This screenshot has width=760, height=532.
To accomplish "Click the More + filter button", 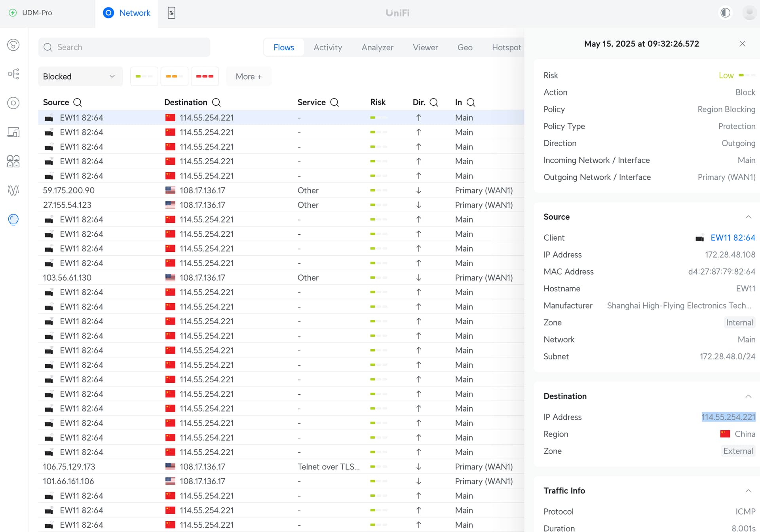I will 249,76.
